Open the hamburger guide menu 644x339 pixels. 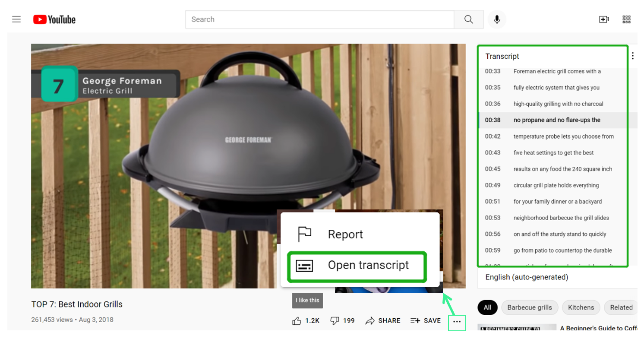click(16, 19)
